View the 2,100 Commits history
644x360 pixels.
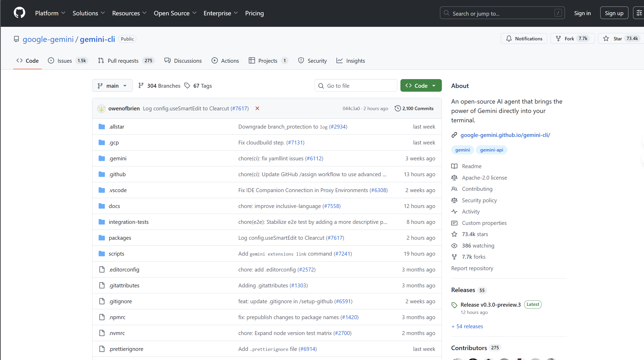(414, 108)
